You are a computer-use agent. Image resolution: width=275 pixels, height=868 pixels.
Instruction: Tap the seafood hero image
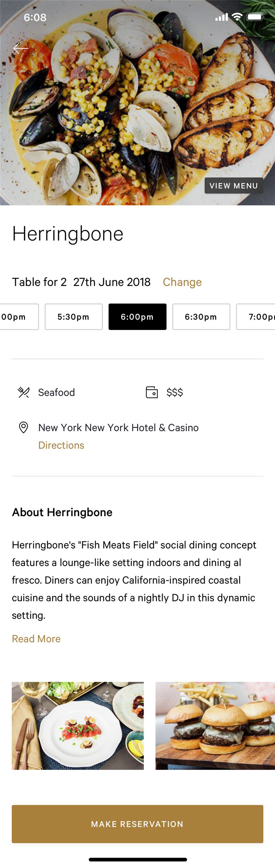point(137,103)
